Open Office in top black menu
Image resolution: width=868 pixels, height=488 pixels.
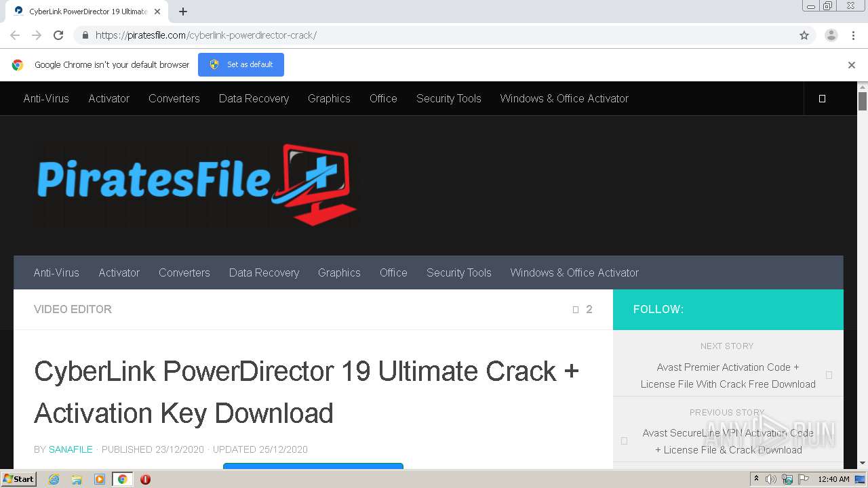tap(383, 98)
